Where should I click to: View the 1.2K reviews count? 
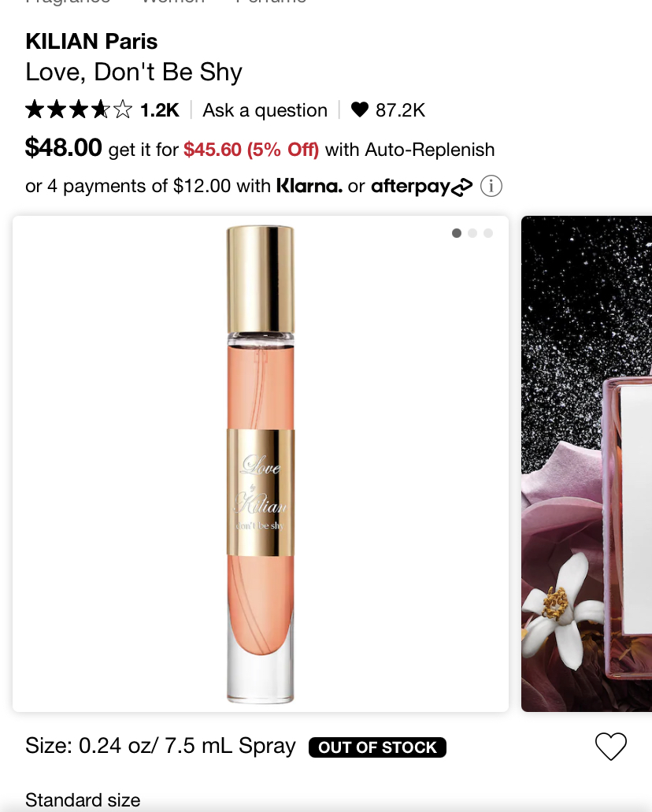160,110
